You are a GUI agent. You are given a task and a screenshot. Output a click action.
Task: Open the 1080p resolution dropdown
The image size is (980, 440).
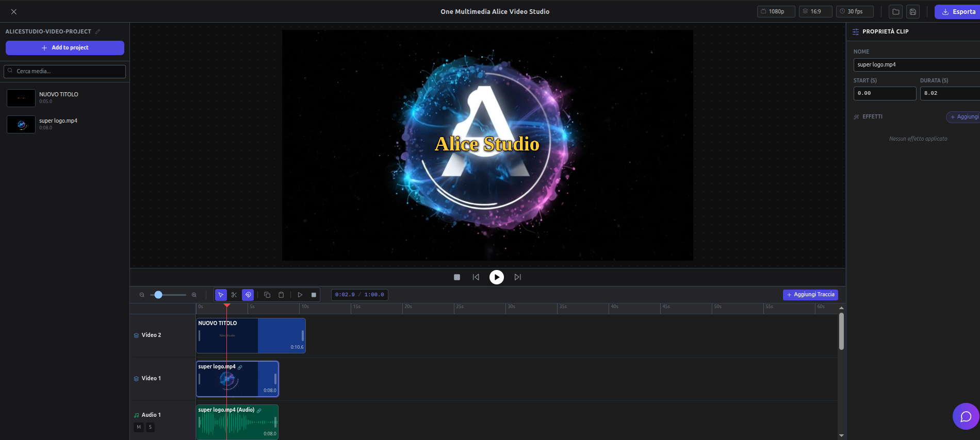776,11
